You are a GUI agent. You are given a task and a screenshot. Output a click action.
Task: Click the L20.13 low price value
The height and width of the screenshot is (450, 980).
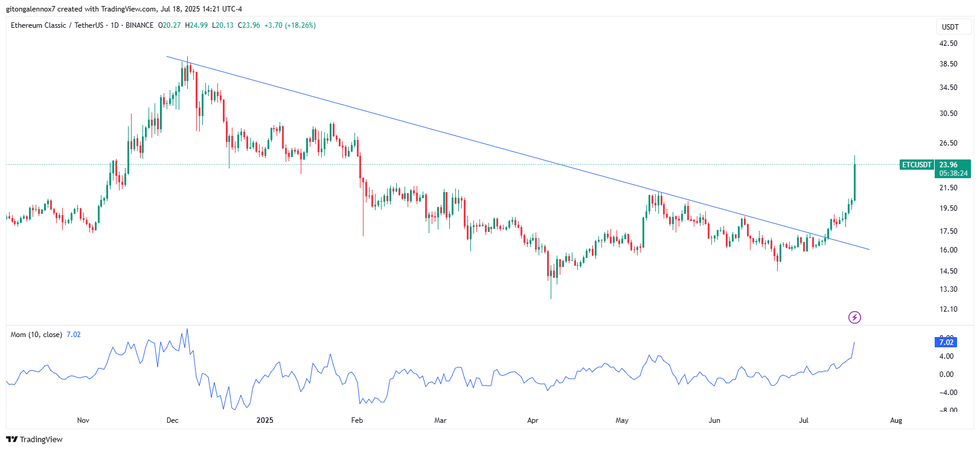point(223,25)
